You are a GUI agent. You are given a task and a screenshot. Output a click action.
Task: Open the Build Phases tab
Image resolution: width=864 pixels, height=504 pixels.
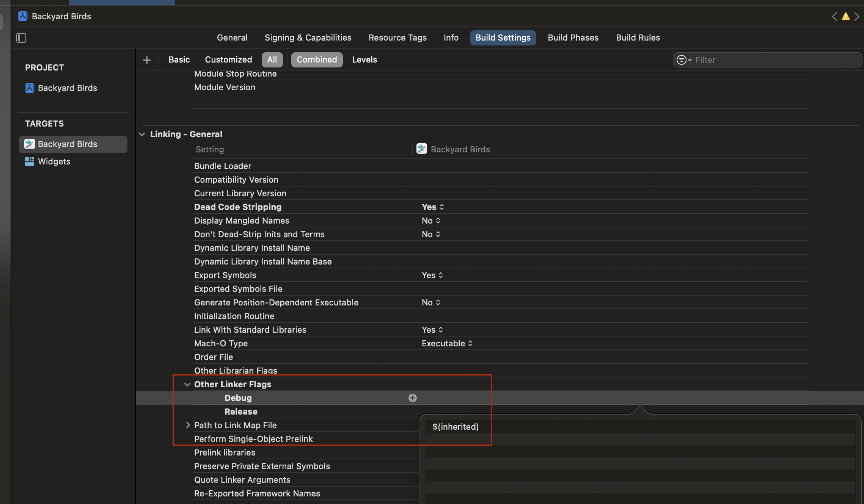(x=573, y=38)
